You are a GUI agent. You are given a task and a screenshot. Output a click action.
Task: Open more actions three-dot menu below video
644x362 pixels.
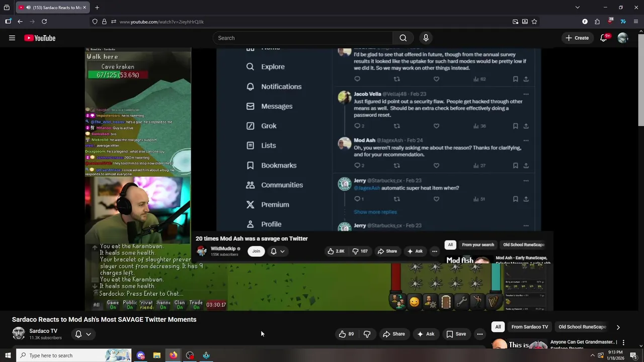[480, 334]
